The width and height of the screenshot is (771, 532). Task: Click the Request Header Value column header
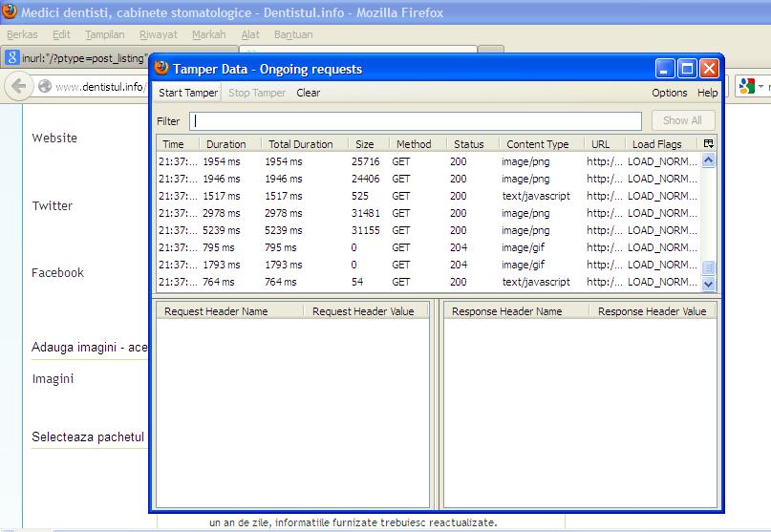366,311
